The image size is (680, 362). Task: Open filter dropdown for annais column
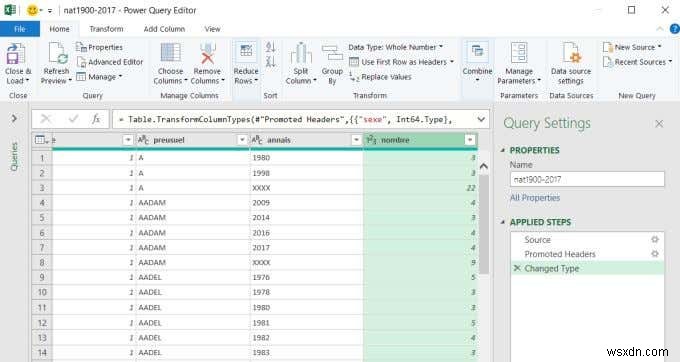pyautogui.click(x=356, y=140)
